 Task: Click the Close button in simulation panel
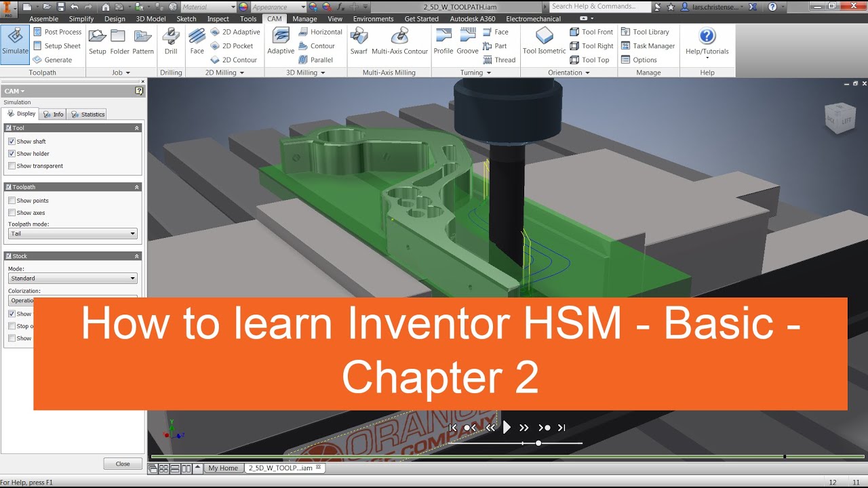coord(123,464)
